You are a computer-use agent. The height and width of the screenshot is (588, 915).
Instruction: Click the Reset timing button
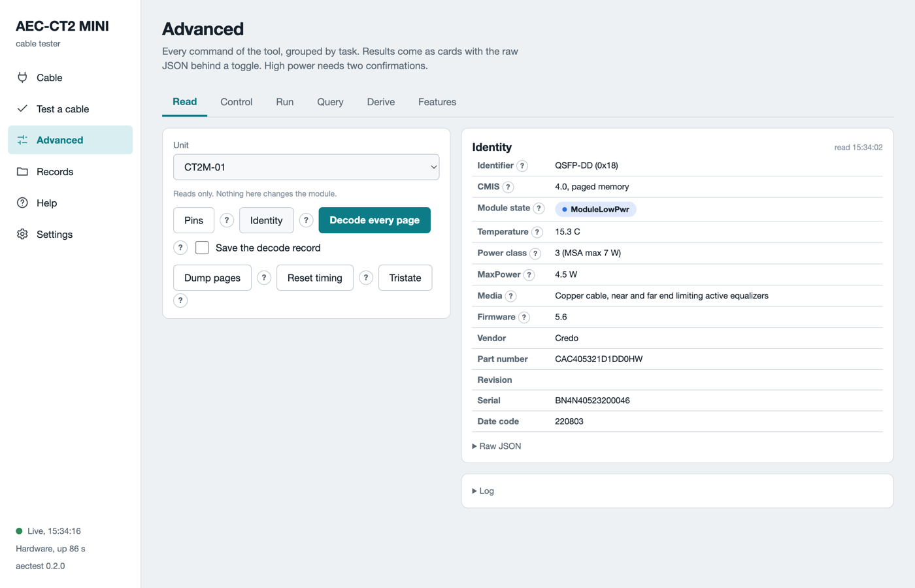pos(314,278)
